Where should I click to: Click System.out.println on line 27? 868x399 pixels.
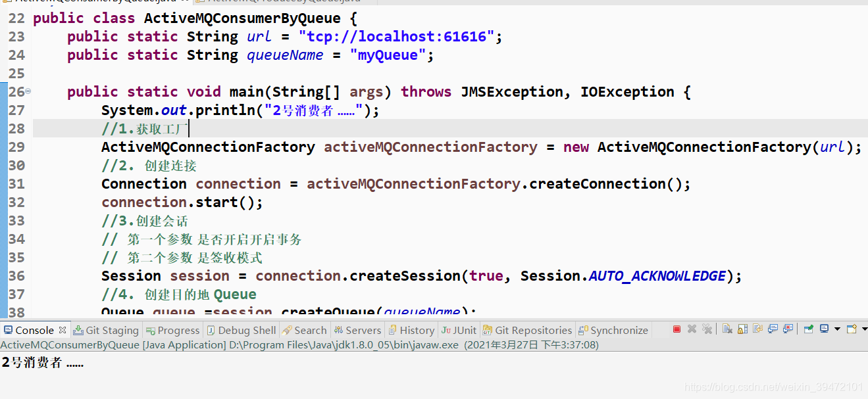[178, 110]
